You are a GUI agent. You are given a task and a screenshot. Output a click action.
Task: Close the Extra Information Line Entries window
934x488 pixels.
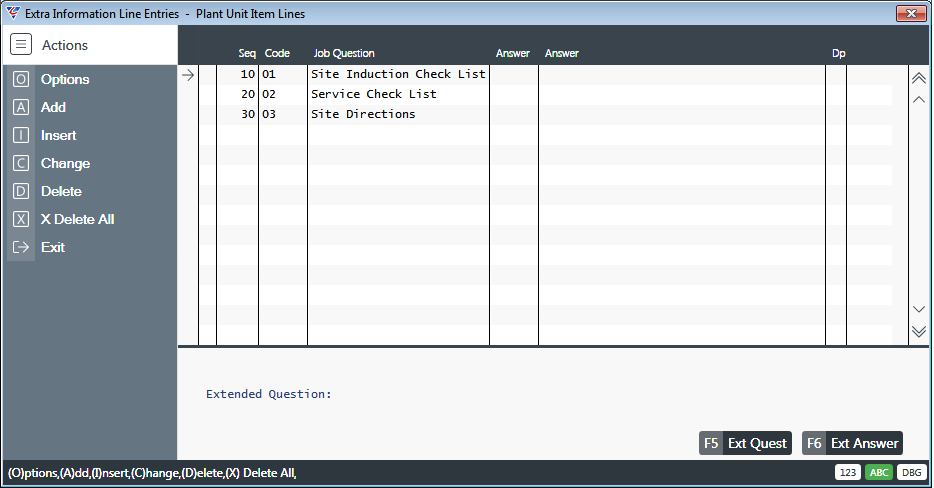[911, 13]
